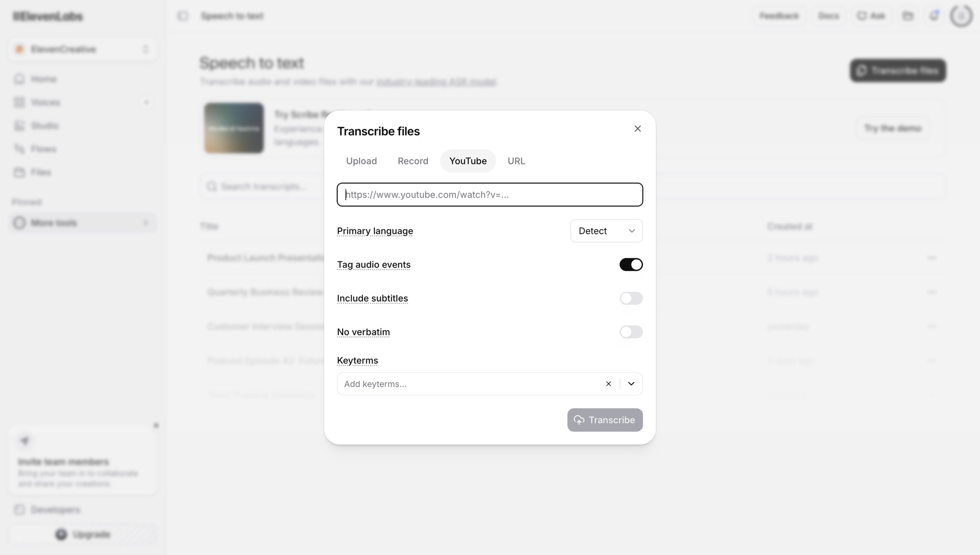Screen dimensions: 980x555
Task: Click the Include subtitles label
Action: pos(372,298)
